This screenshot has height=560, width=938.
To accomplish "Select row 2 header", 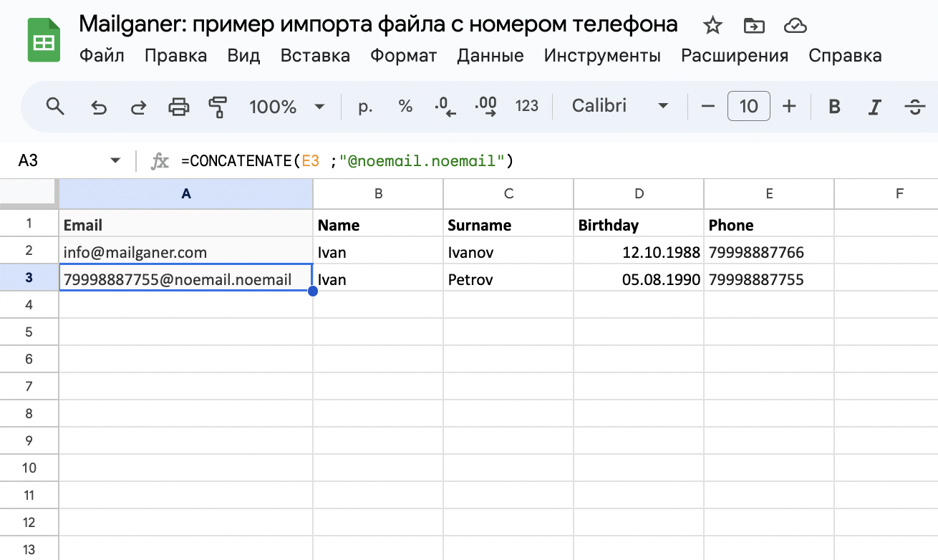I will (29, 251).
